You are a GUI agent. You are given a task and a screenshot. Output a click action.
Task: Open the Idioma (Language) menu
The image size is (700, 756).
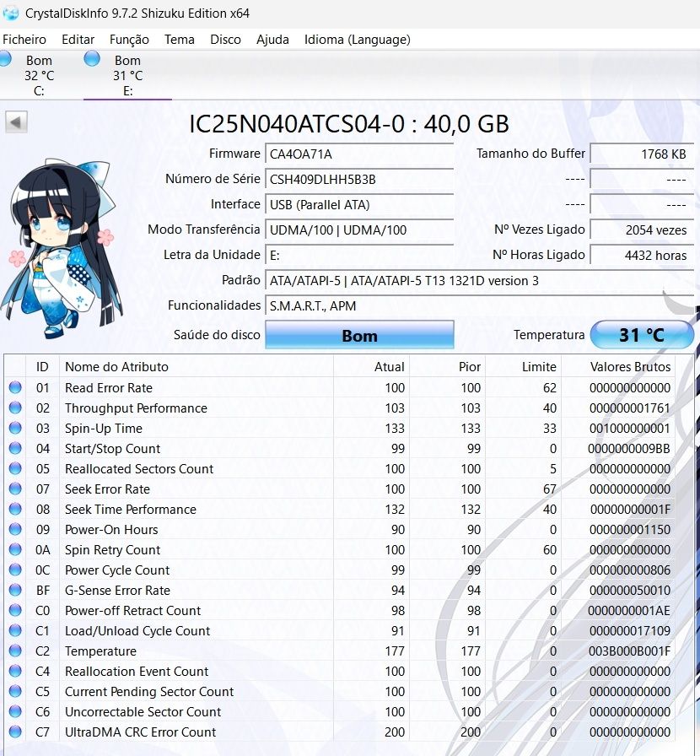tap(358, 40)
